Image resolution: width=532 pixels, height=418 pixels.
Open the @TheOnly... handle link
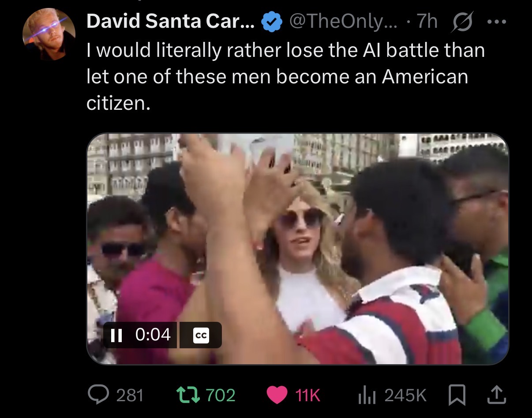coord(342,22)
